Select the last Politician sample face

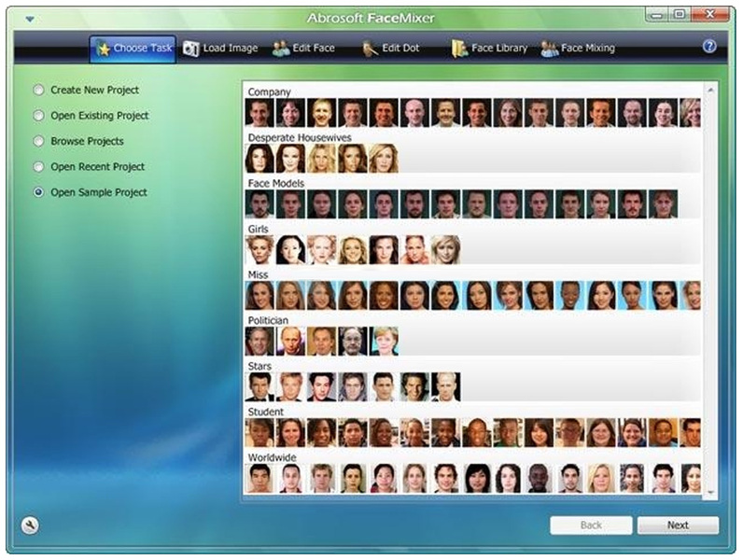(384, 341)
